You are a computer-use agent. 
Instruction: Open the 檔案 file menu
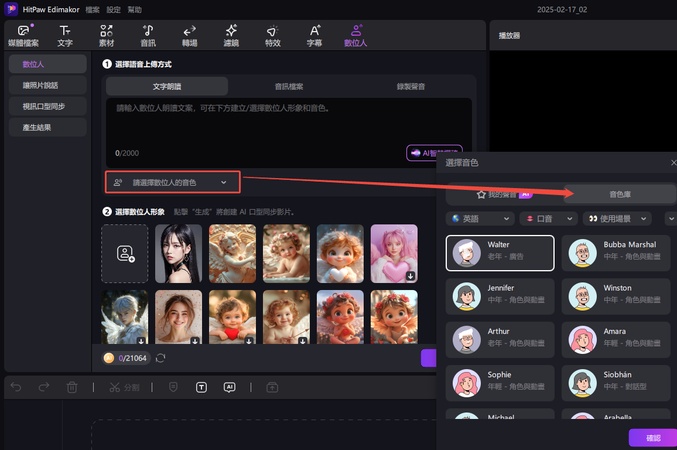[92, 10]
